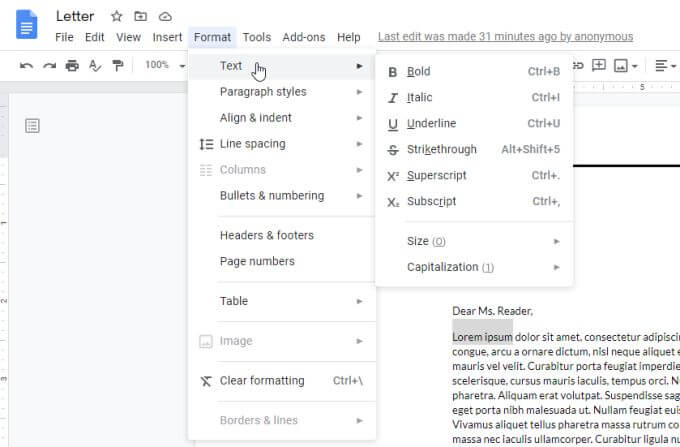Click the print icon in toolbar
680x447 pixels.
tap(72, 66)
